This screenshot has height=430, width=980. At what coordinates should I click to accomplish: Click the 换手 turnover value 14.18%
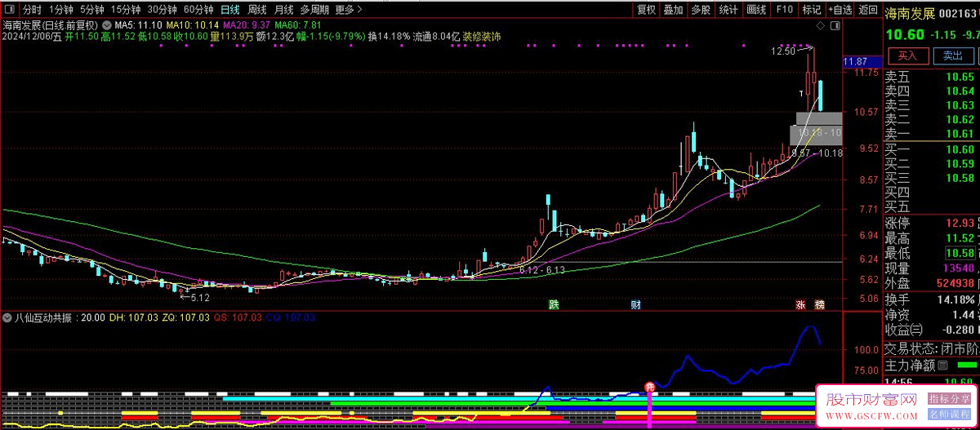click(955, 299)
